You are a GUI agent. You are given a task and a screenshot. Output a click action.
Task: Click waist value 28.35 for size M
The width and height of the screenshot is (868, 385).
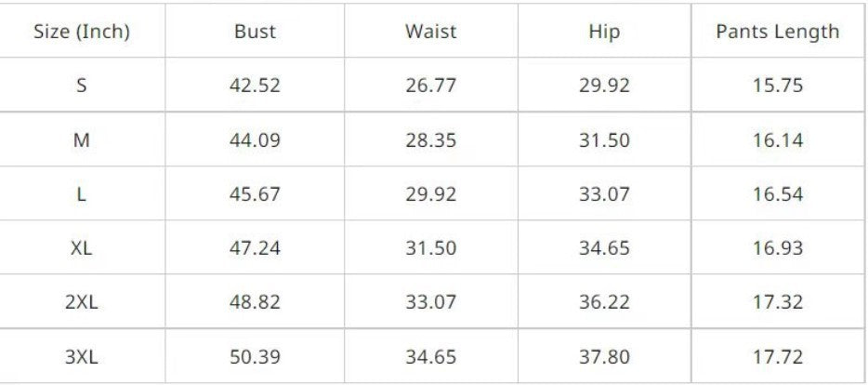coord(430,140)
